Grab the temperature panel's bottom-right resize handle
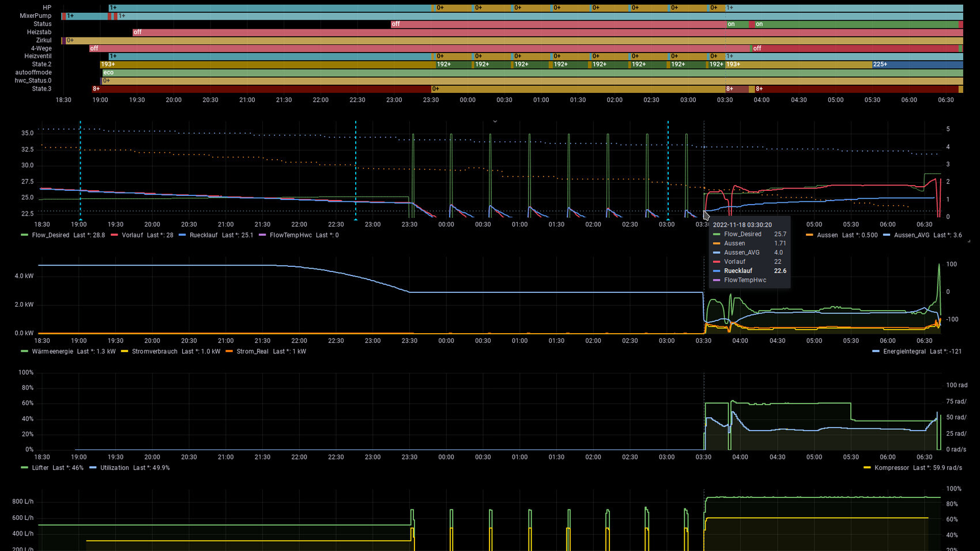Viewport: 980px width, 551px height. pyautogui.click(x=968, y=241)
